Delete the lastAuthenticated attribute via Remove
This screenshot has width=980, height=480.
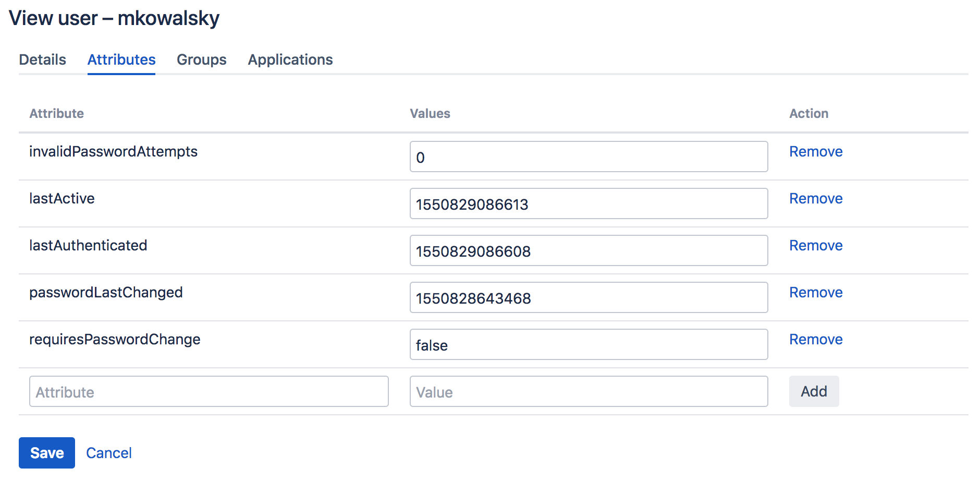(x=815, y=246)
